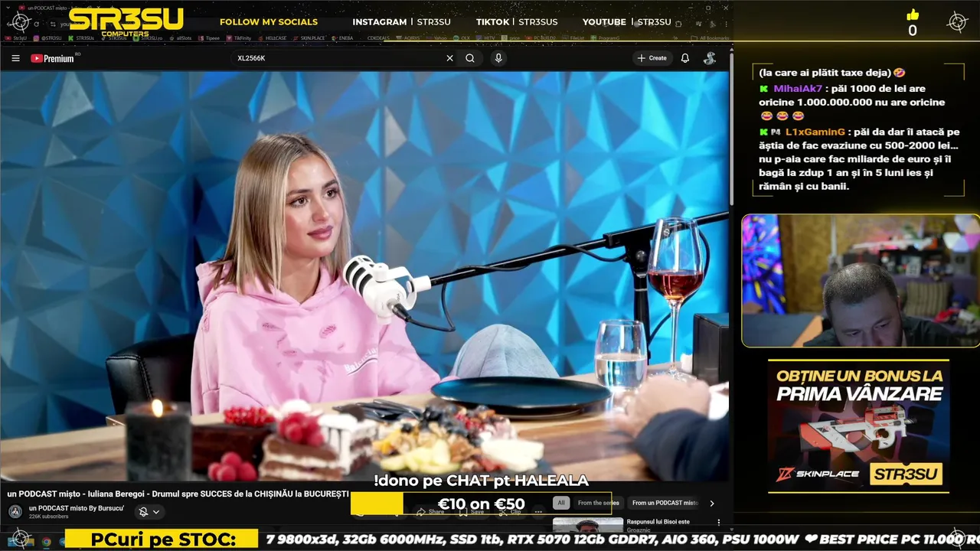The width and height of the screenshot is (980, 551).
Task: Go to the YouTube Premium home logo
Action: (x=54, y=58)
